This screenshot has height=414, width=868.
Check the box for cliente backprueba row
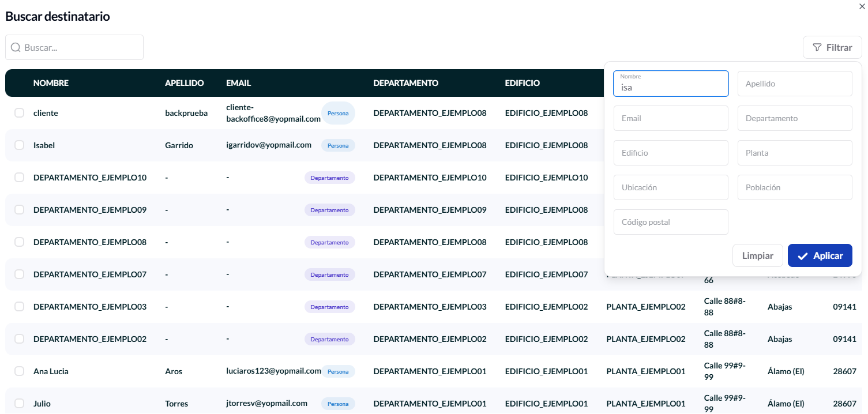pyautogui.click(x=19, y=113)
